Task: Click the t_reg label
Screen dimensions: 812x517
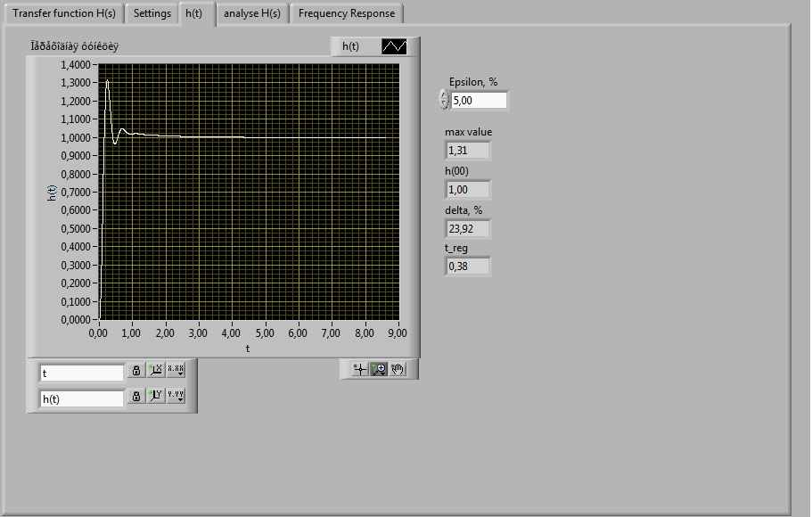Action: pyautogui.click(x=456, y=248)
